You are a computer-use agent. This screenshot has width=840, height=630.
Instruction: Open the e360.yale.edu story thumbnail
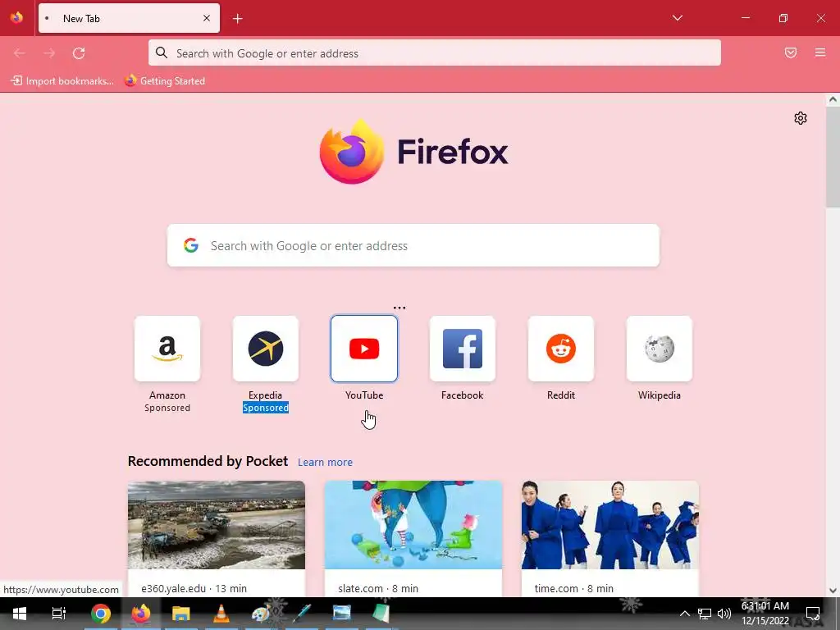[217, 525]
